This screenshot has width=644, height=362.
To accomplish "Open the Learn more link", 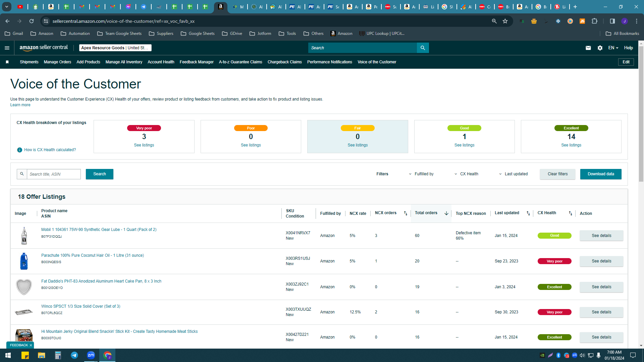I will pyautogui.click(x=20, y=105).
